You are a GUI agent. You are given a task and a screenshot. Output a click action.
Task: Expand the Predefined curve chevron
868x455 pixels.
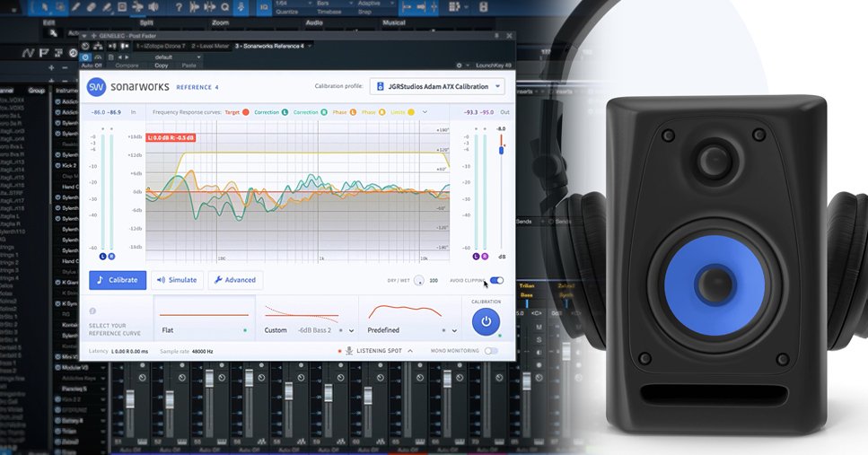click(454, 330)
